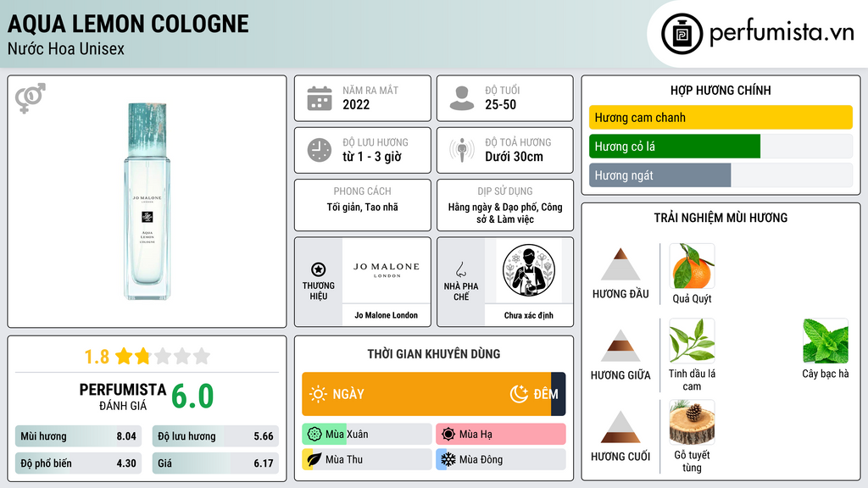Click the TRẢI NGHIỆM MÙI HƯƠNG heading

721,218
